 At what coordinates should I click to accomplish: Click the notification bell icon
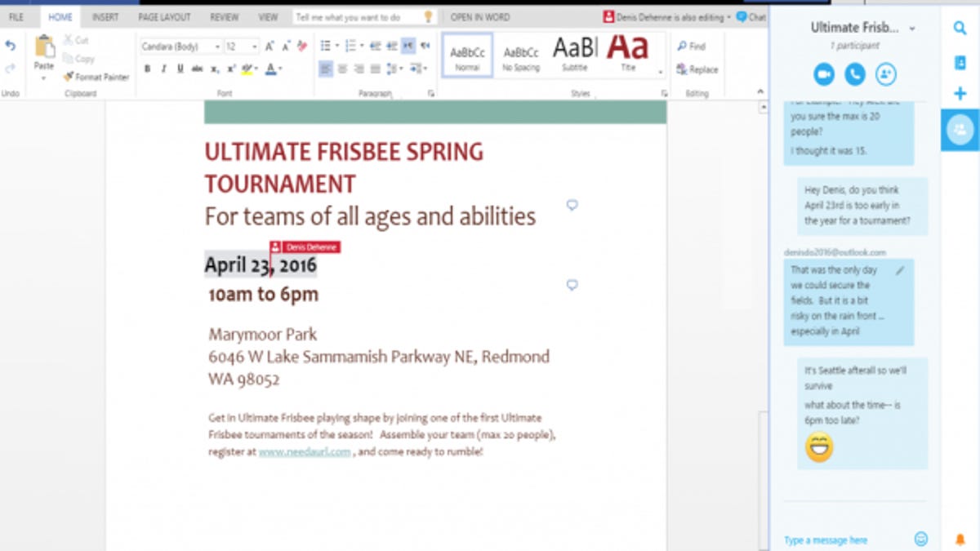point(960,539)
